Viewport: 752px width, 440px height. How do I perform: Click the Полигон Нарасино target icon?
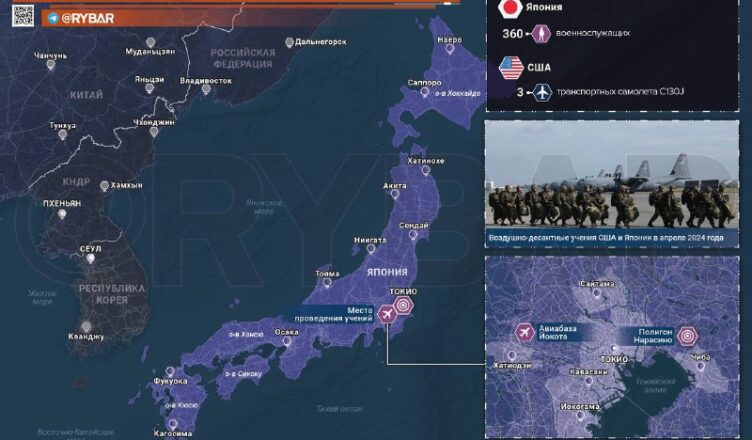(x=687, y=336)
